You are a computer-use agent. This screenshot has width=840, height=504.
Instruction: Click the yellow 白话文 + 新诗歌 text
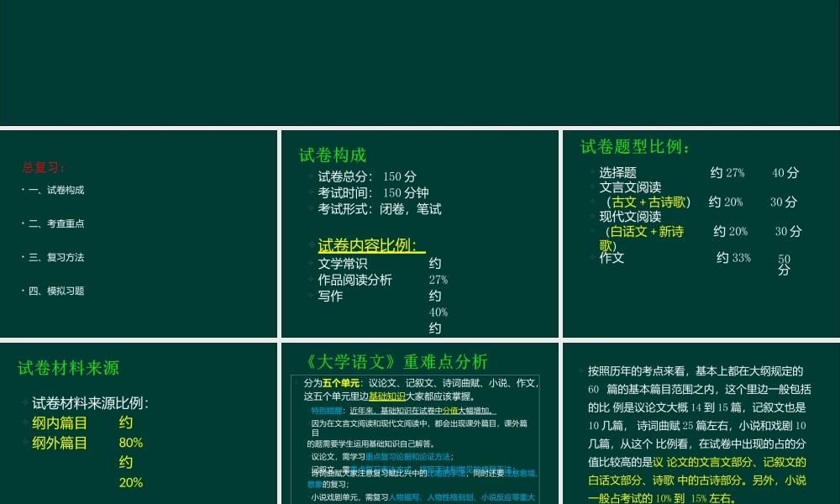(x=642, y=239)
